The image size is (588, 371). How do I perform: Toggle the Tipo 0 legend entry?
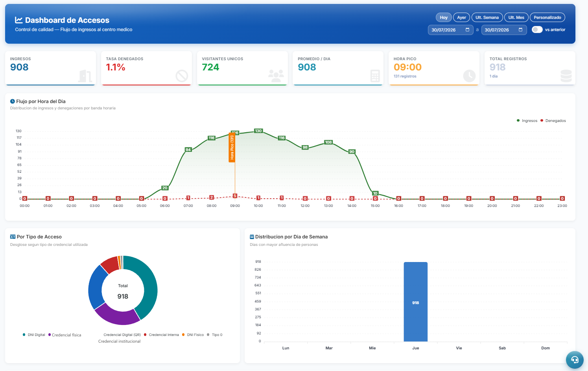pyautogui.click(x=214, y=335)
